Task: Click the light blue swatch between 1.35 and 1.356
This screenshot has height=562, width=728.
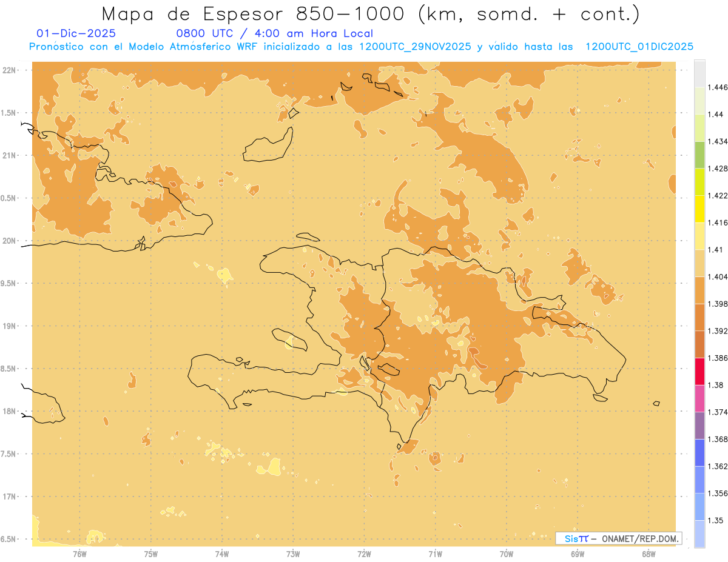Action: pyautogui.click(x=700, y=507)
